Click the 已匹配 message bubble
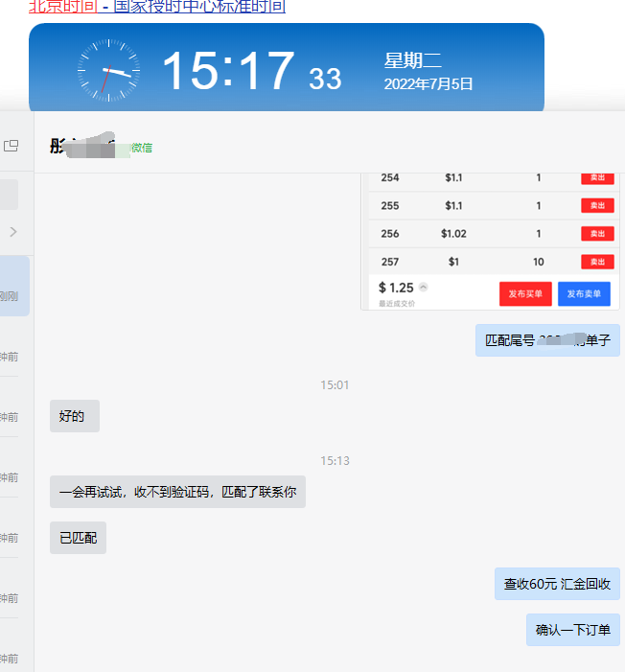Screen dimensions: 625x672 [x=78, y=538]
